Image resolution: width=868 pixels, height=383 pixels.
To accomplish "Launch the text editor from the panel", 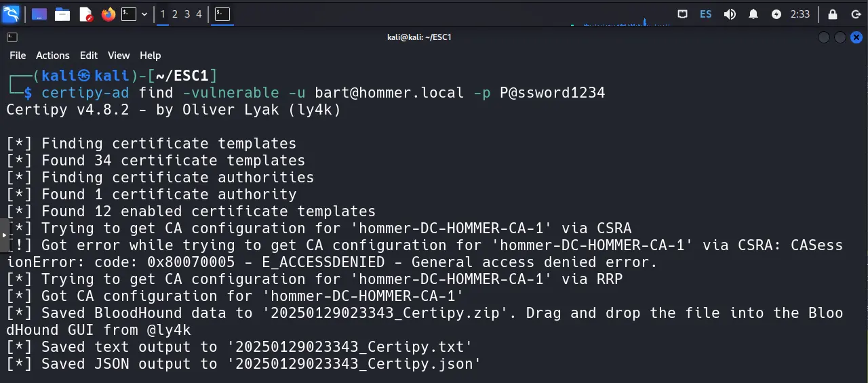I will [85, 14].
